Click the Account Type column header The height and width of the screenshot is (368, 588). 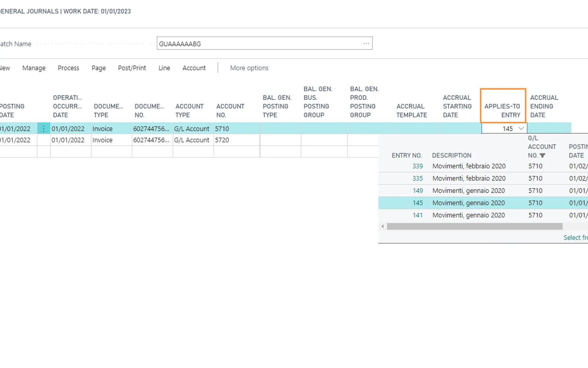[189, 110]
